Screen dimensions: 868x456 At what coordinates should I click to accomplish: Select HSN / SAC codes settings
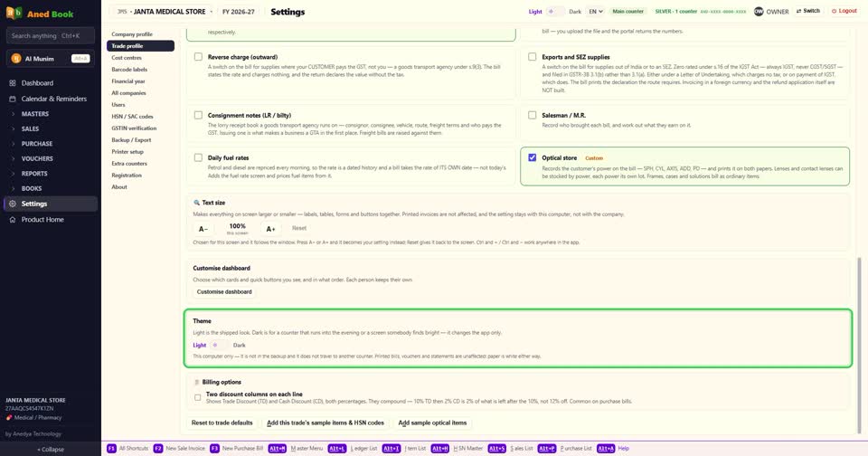(140, 117)
